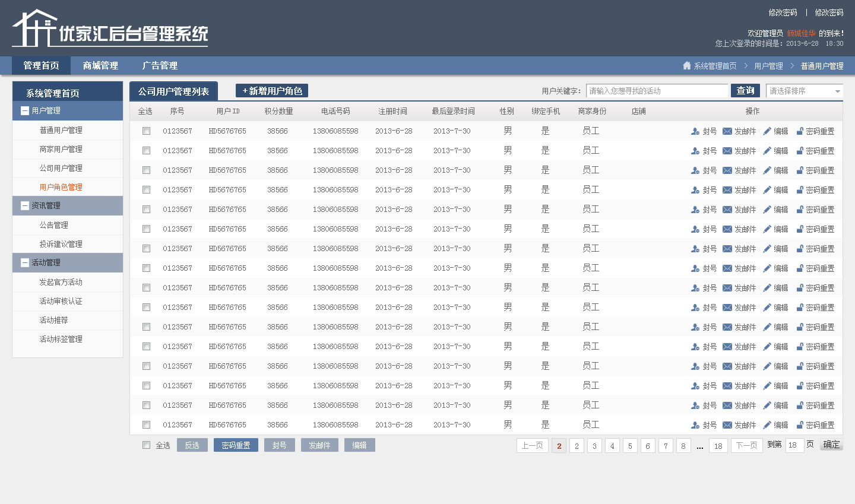Click the breadcrumb home icon
Viewport: 855px width, 504px height.
[x=687, y=66]
